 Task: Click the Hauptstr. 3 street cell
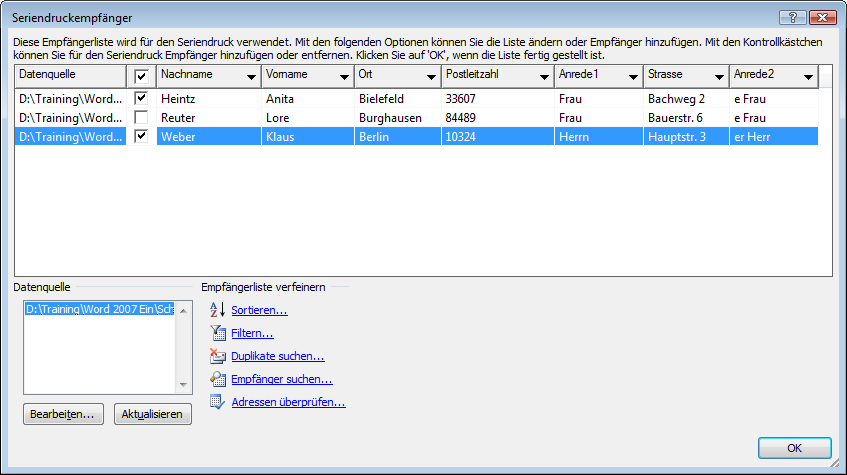pos(686,136)
